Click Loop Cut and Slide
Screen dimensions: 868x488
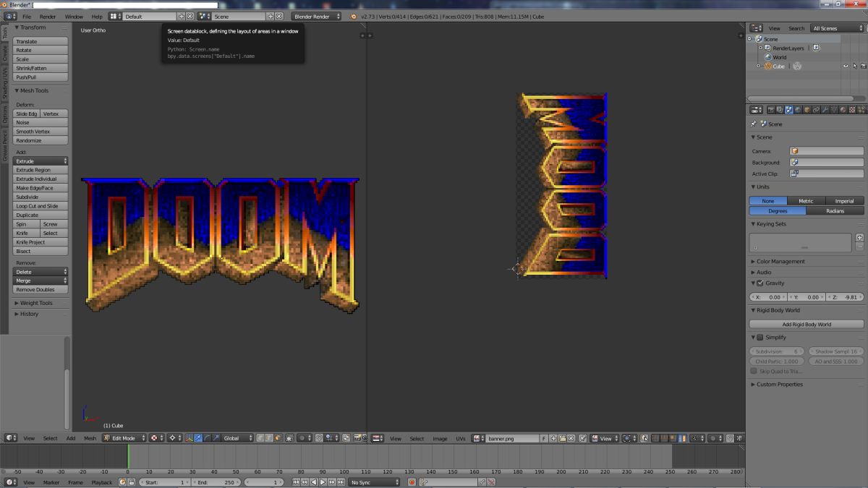point(41,206)
